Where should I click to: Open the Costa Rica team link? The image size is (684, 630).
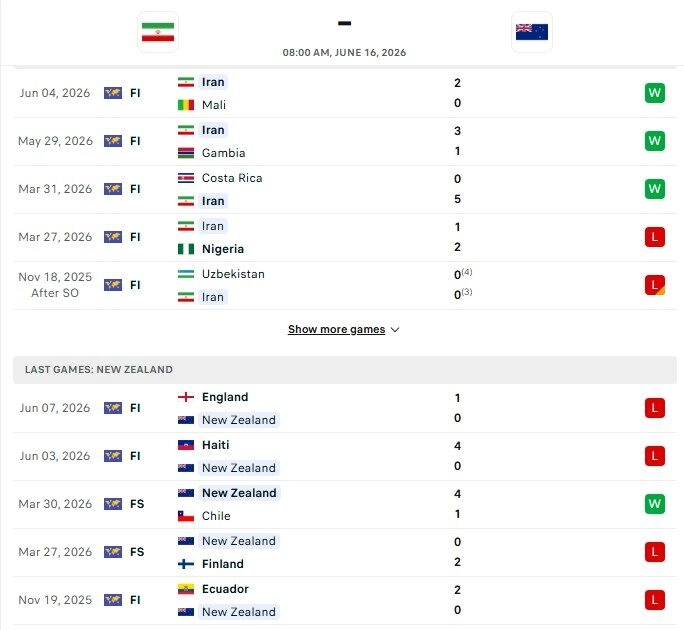coord(232,178)
